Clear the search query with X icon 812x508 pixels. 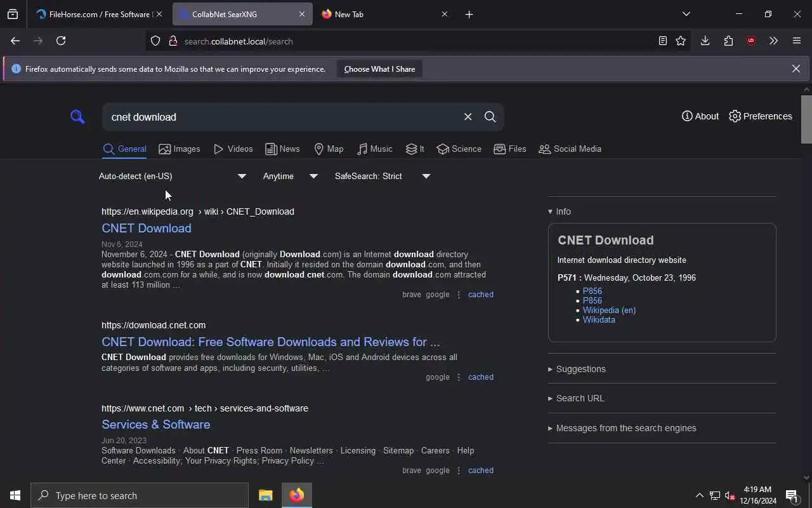pyautogui.click(x=468, y=117)
